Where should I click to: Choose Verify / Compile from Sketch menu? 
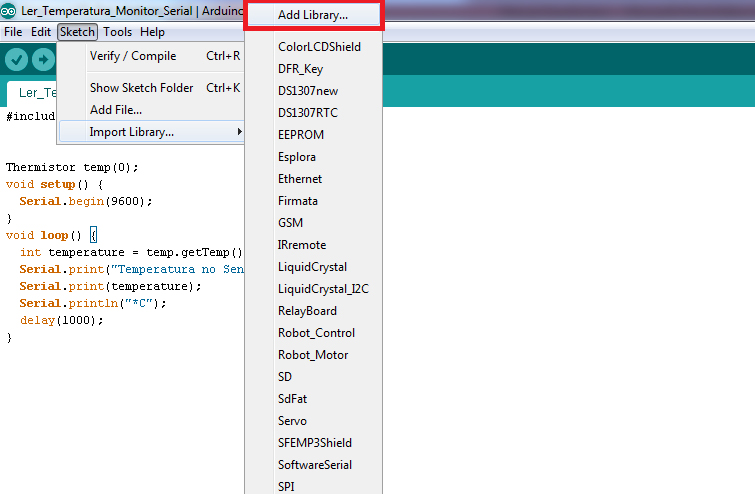click(151, 56)
